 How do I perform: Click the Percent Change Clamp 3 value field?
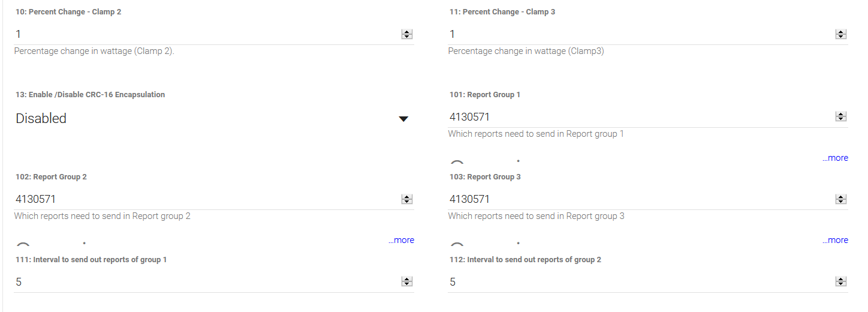click(638, 34)
